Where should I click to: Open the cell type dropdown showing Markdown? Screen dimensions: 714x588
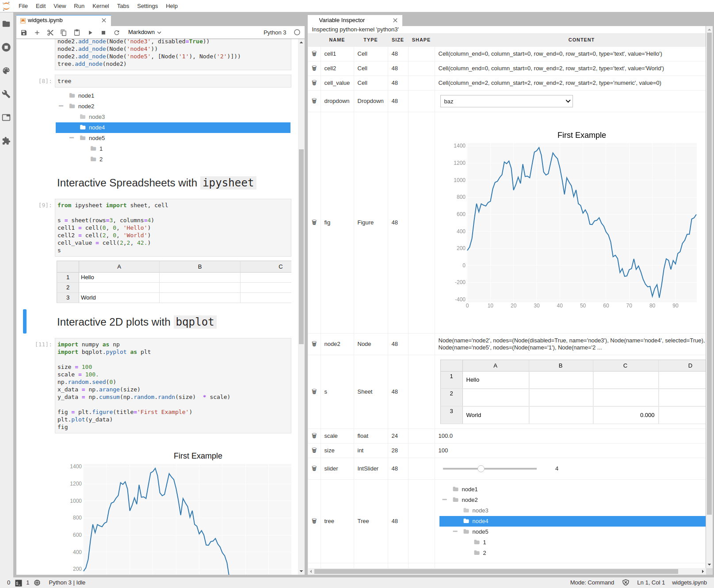(x=144, y=32)
